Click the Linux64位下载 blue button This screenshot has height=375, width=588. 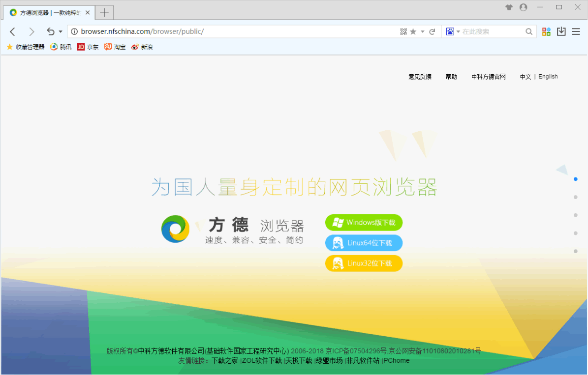tap(364, 243)
